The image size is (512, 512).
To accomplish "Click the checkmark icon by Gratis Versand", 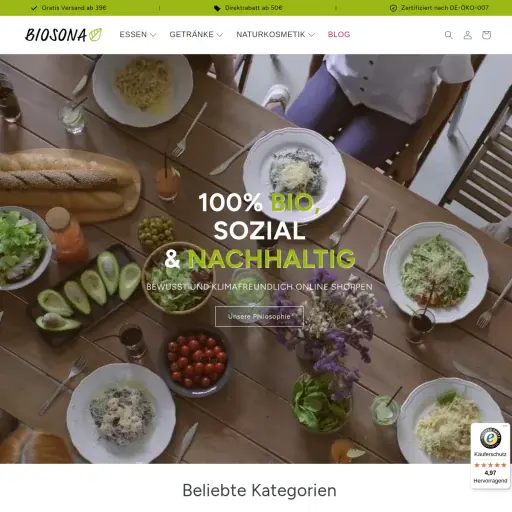I will pos(34,8).
